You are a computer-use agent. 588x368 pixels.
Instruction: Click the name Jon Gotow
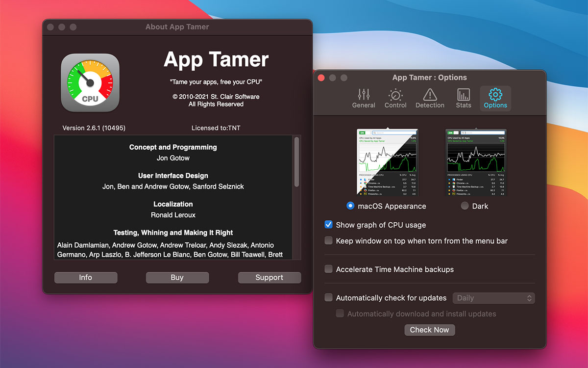tap(173, 158)
